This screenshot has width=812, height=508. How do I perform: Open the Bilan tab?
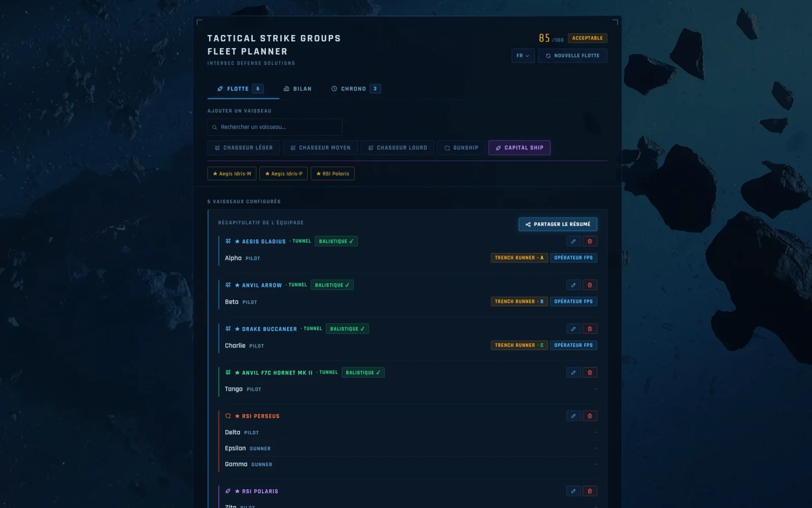[297, 88]
